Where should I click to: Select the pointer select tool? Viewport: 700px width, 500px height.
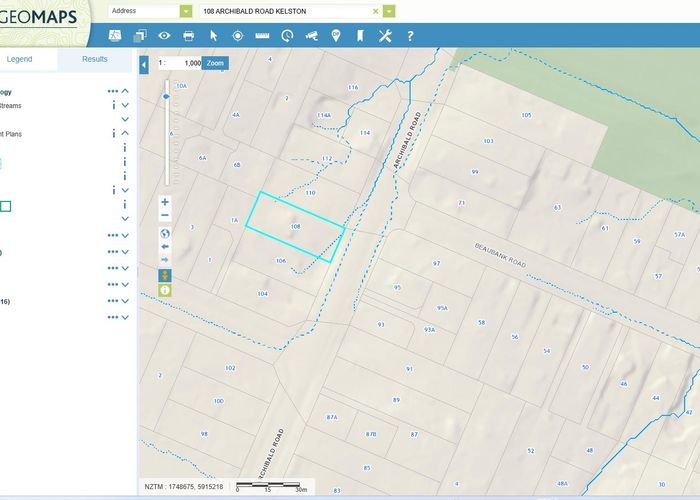coord(213,36)
